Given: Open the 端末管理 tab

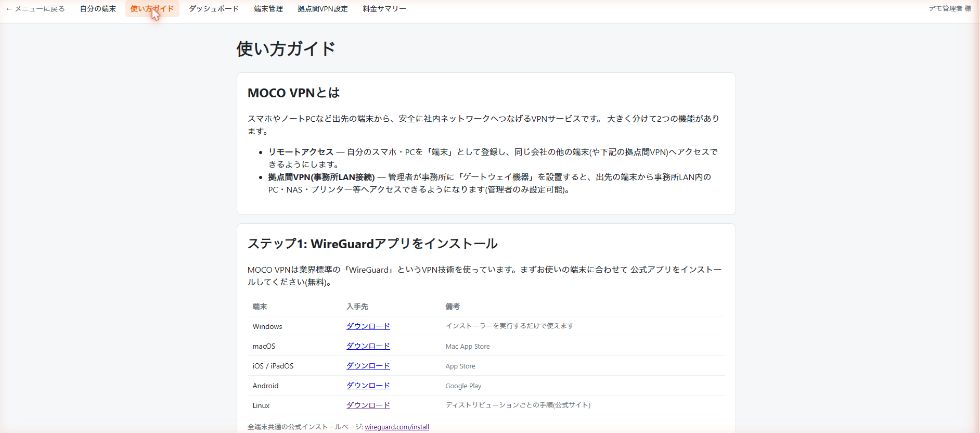Looking at the screenshot, I should (268, 9).
